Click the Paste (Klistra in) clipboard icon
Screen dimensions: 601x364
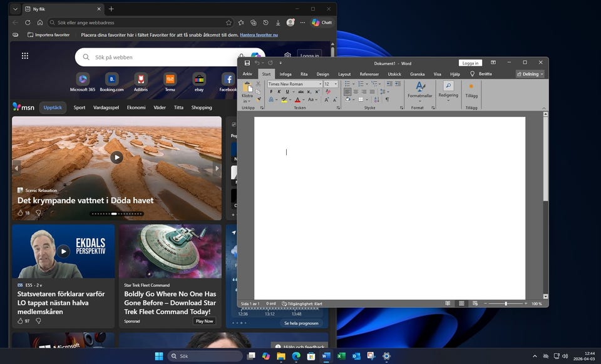(x=247, y=88)
